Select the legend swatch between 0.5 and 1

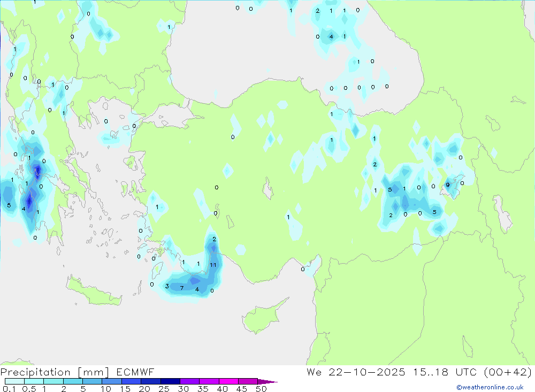[34, 381]
